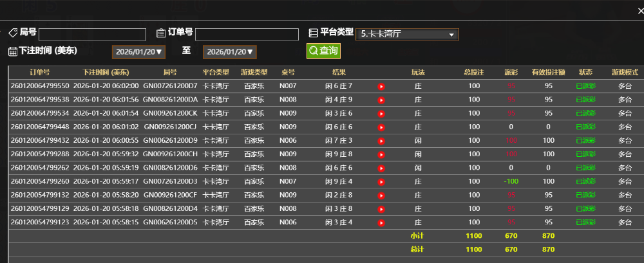Click 多台 mode for order 260120054799123
The height and width of the screenshot is (263, 644).
point(625,222)
